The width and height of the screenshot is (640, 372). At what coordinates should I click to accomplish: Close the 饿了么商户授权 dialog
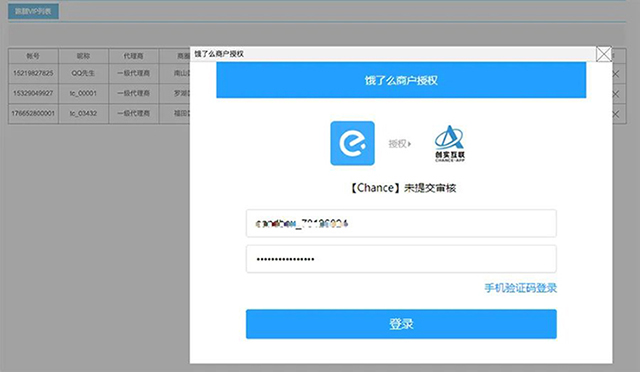[604, 54]
